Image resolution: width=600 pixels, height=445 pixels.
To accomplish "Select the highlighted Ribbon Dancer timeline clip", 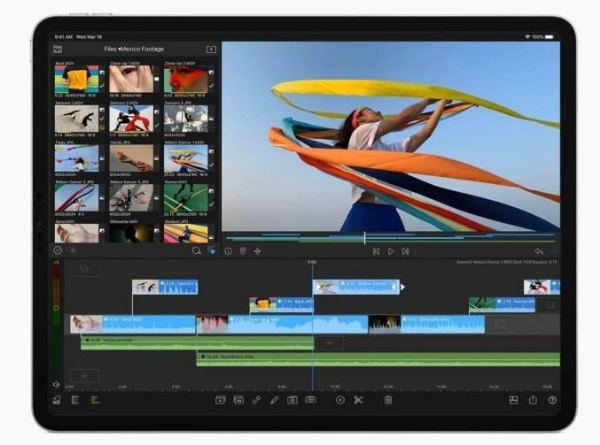I will tap(356, 287).
